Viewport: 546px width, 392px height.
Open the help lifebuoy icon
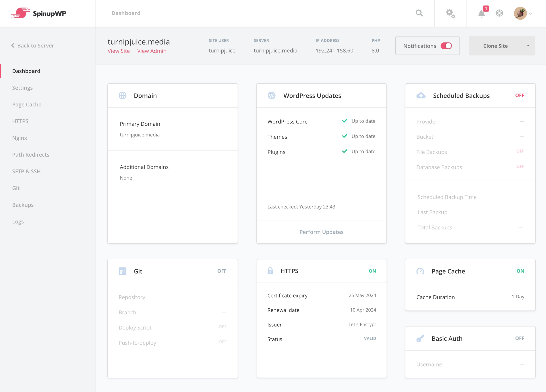point(500,13)
